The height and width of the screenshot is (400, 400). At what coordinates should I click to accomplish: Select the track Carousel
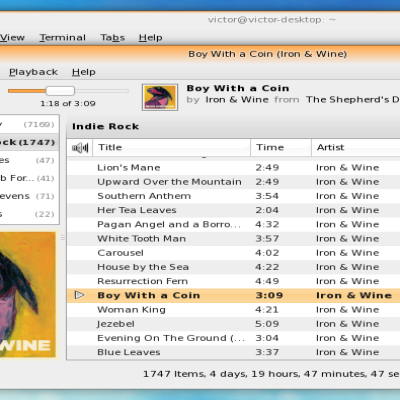click(x=233, y=253)
